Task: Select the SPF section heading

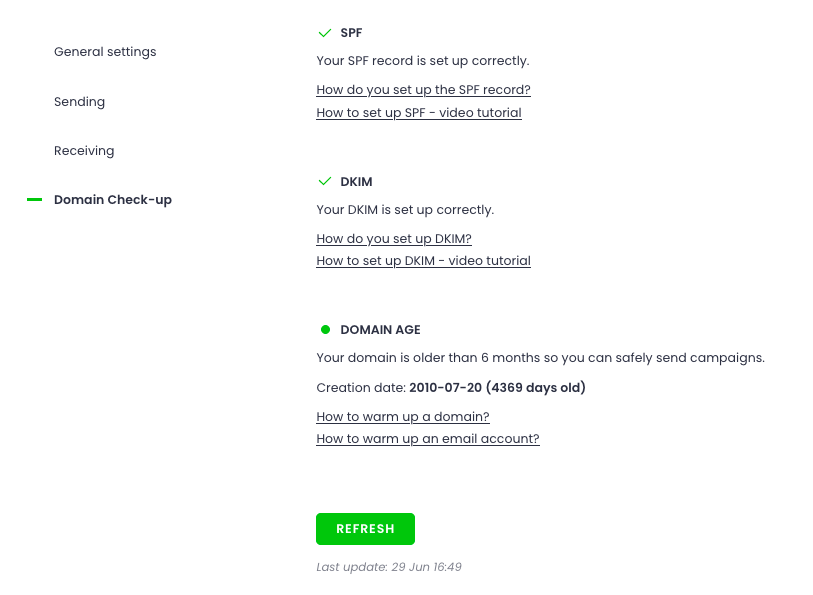Action: 351,32
